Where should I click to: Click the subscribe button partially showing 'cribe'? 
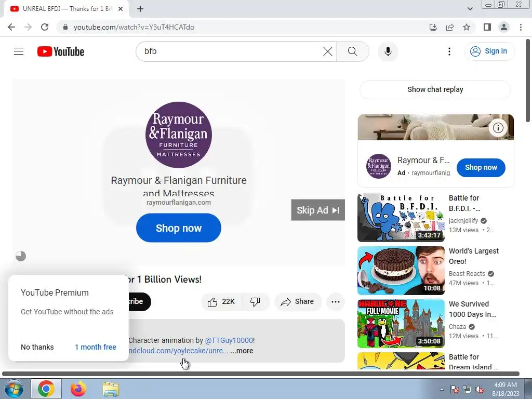coord(139,302)
